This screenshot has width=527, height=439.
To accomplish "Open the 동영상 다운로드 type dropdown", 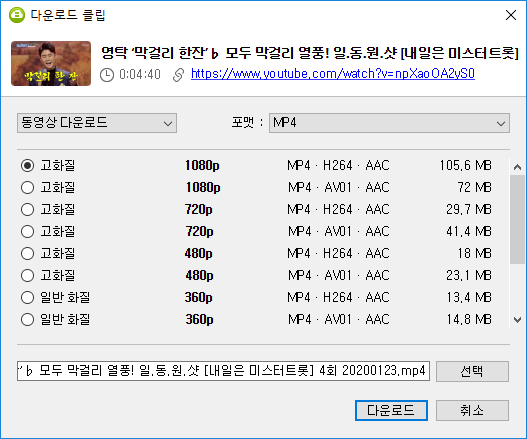I will (x=97, y=123).
